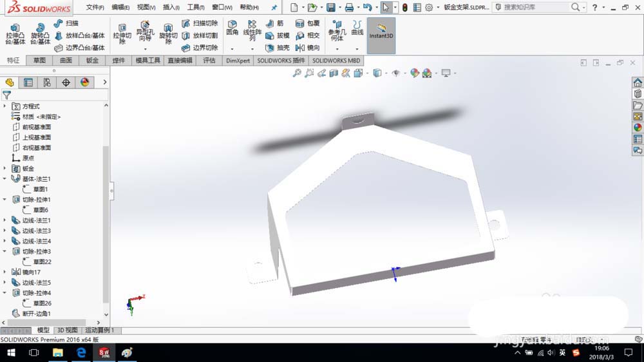Expand the 钣金 tree node
644x362 pixels.
tap(5, 168)
